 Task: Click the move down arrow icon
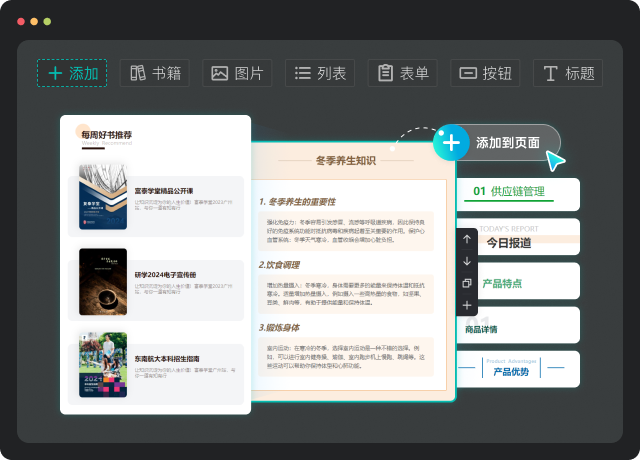467,261
